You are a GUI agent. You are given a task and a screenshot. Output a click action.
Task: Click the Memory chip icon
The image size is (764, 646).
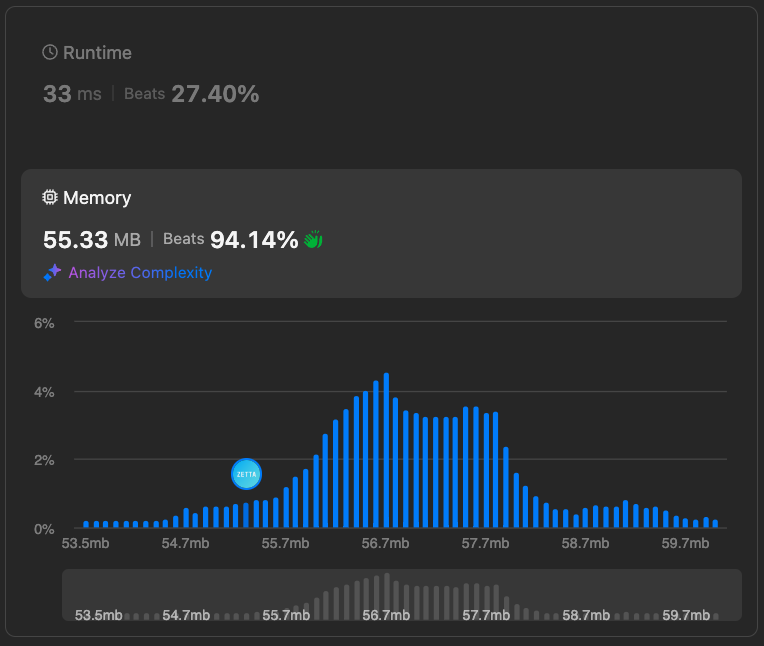(x=50, y=198)
